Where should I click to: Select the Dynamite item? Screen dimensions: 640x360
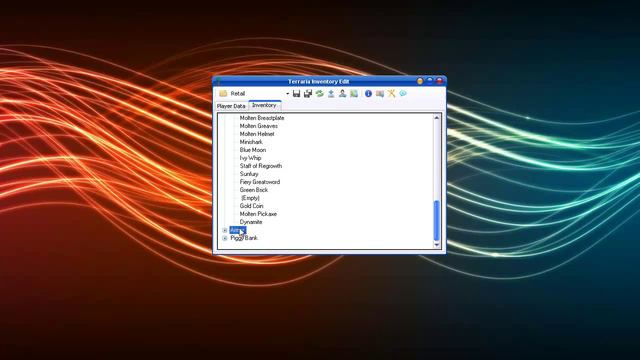[251, 222]
